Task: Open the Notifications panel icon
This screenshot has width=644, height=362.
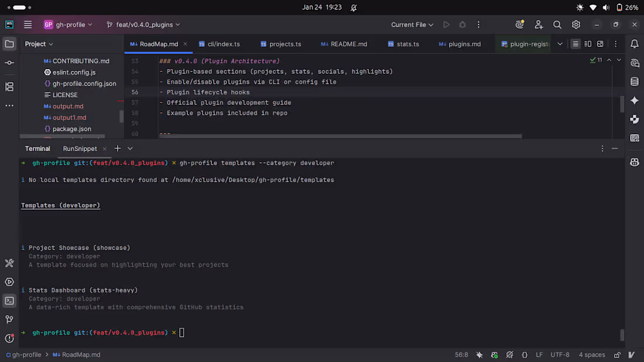Action: [635, 43]
